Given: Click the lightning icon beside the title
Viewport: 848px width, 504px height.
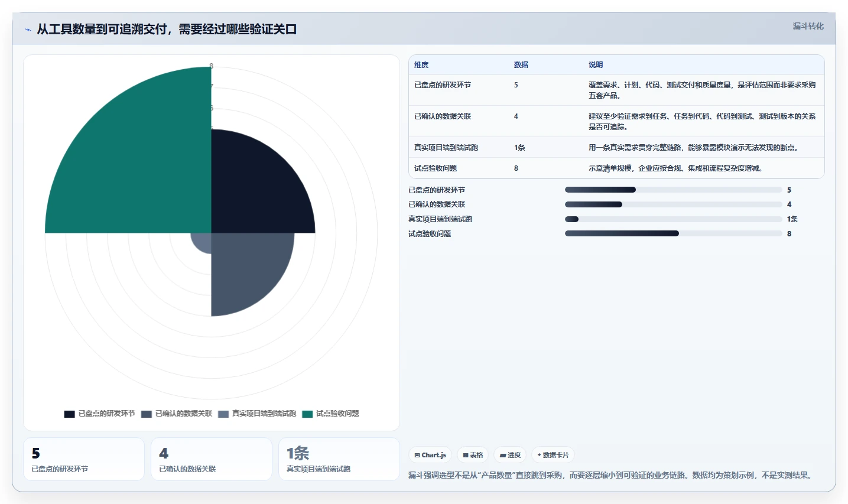Looking at the screenshot, I should coord(28,30).
